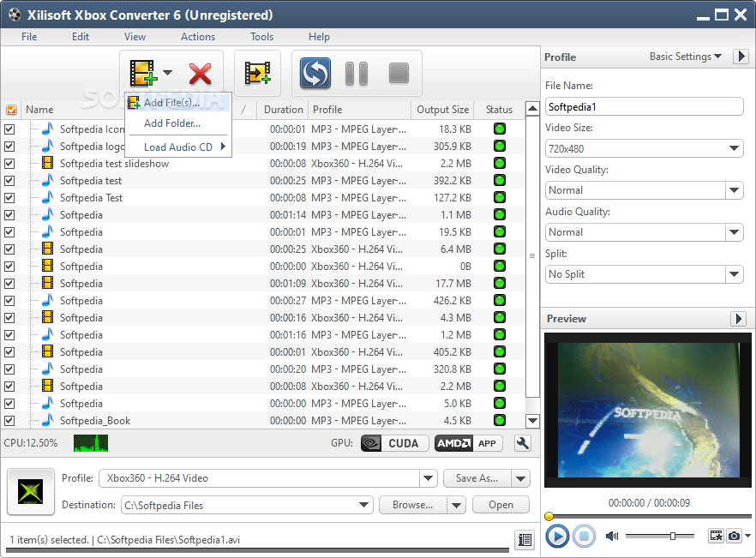Screen dimensions: 756x558
Task: Click the red X Remove toolbar icon
Action: (x=200, y=74)
